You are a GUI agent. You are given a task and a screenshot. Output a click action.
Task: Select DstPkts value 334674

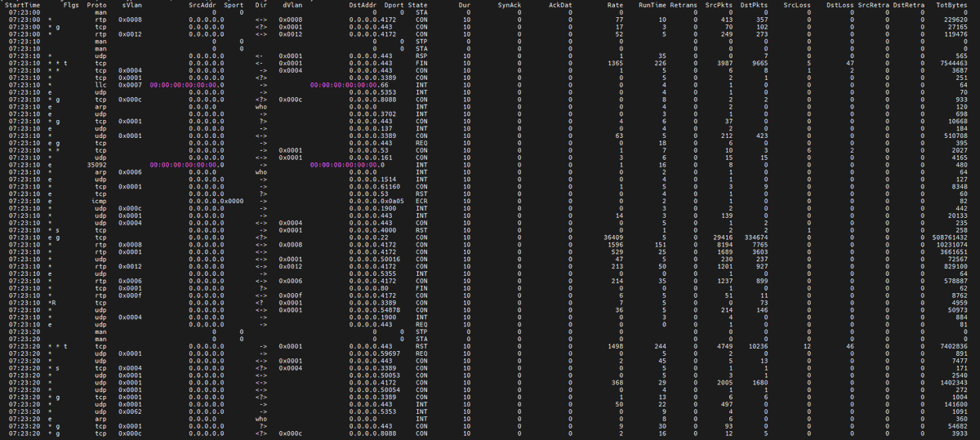coord(755,237)
